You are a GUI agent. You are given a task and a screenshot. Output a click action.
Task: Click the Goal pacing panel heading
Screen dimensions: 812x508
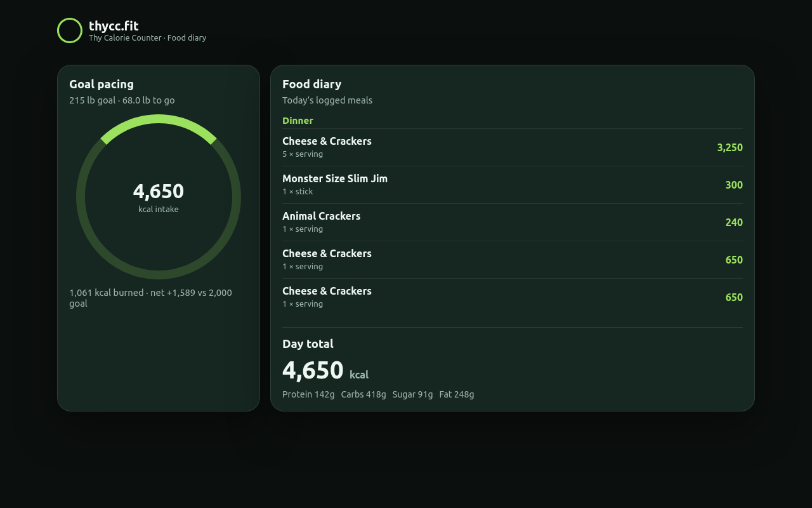[x=101, y=84]
